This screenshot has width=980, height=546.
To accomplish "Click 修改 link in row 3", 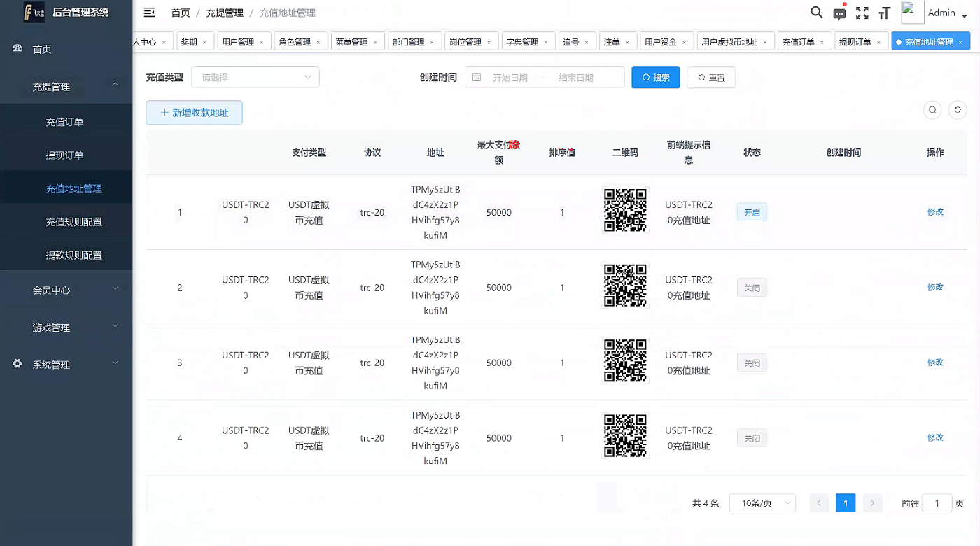I will tap(935, 362).
